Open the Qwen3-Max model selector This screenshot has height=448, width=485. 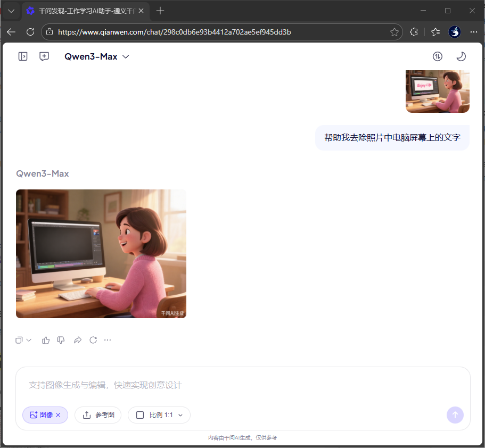pos(97,56)
